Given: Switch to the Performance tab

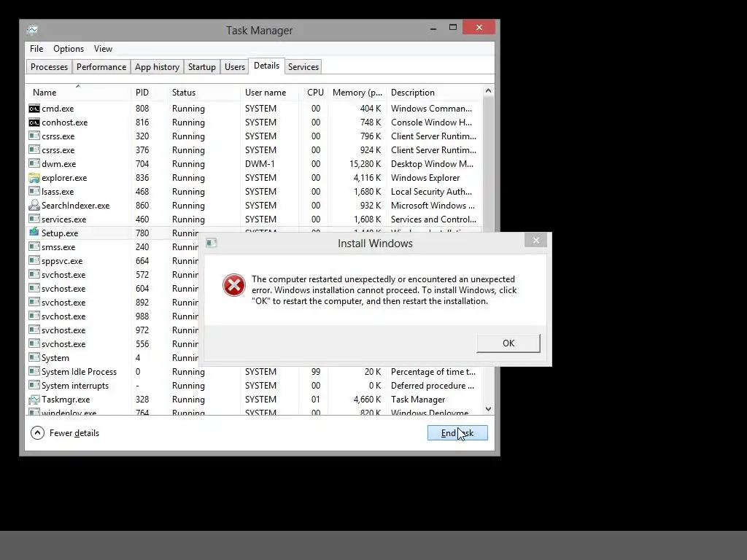Looking at the screenshot, I should coord(101,66).
